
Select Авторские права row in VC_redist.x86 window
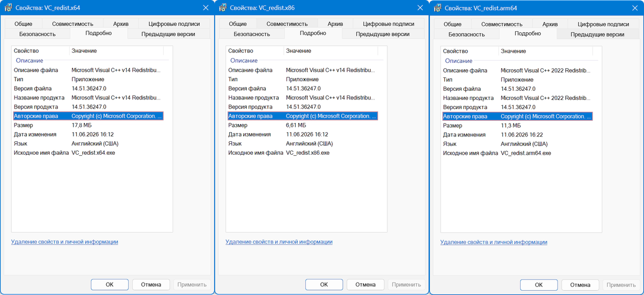302,116
